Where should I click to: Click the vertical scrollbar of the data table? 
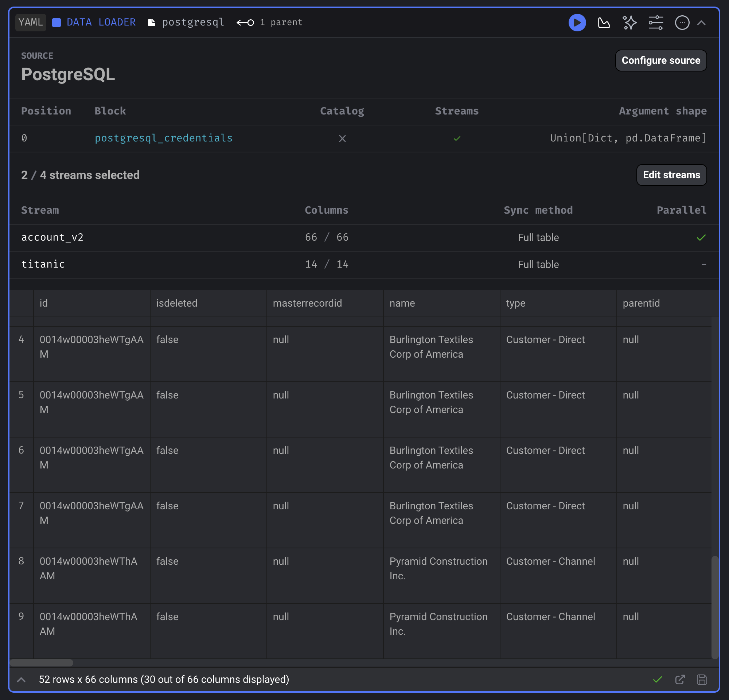click(x=714, y=607)
